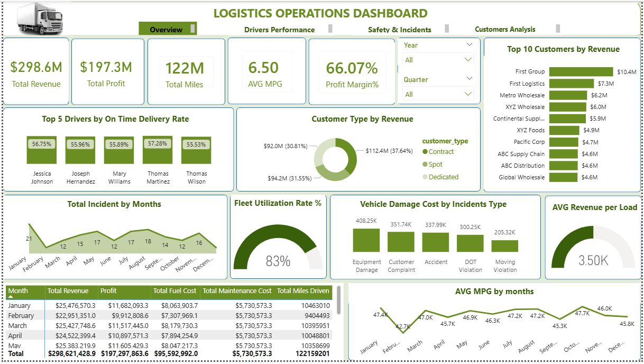The width and height of the screenshot is (644, 364).
Task: Sort table by Total Fuel Cost header
Action: click(x=175, y=291)
